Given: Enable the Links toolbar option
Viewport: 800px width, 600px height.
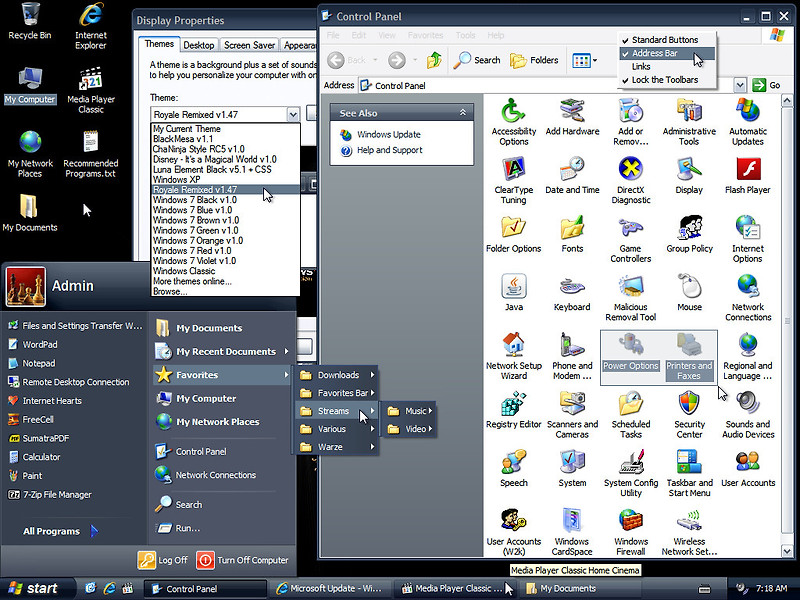Looking at the screenshot, I should [x=665, y=66].
